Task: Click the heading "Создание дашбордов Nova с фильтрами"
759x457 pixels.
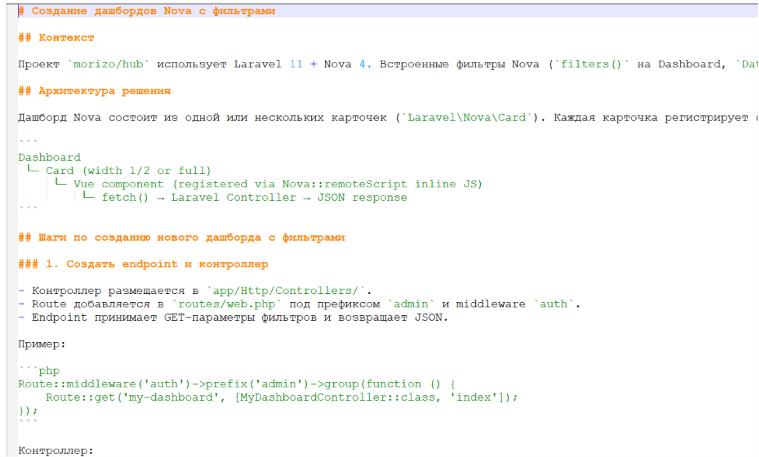Action: [x=147, y=11]
